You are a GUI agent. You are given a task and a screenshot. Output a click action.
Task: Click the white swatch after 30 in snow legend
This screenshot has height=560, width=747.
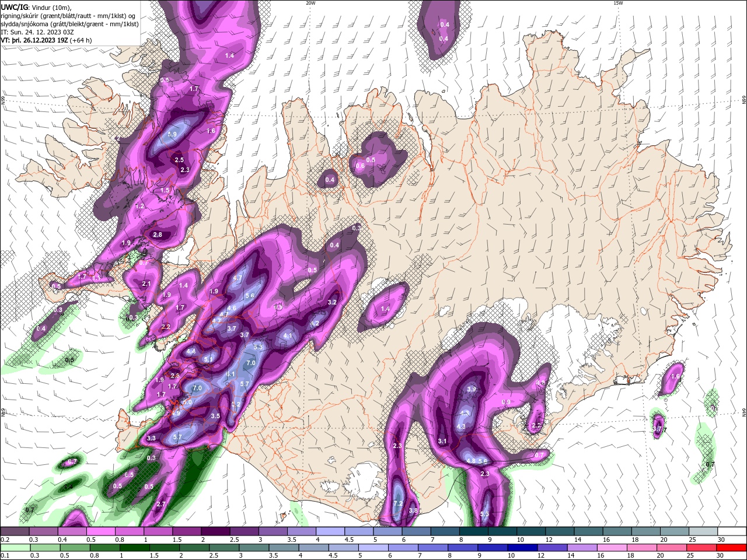click(732, 531)
